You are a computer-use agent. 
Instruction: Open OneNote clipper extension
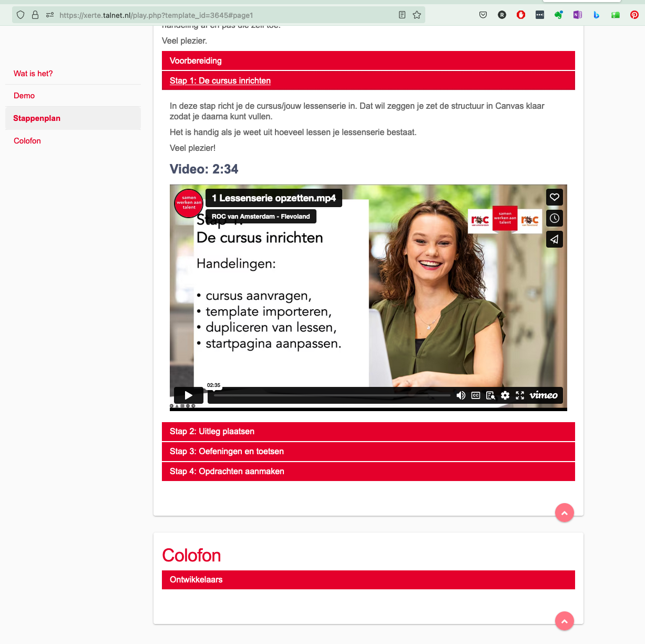(578, 15)
